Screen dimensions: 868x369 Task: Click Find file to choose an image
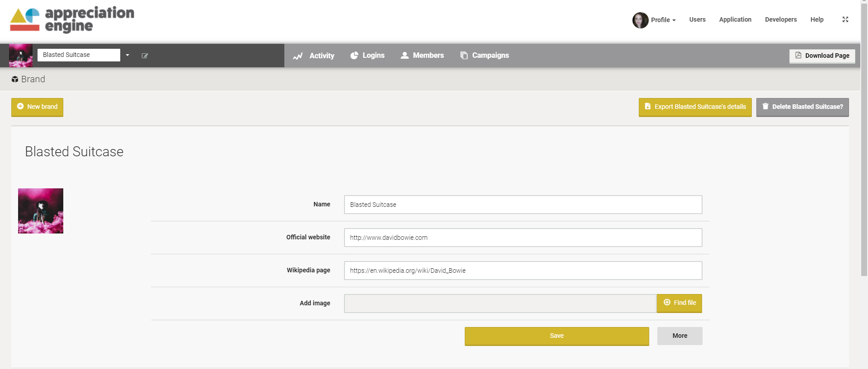pyautogui.click(x=679, y=303)
